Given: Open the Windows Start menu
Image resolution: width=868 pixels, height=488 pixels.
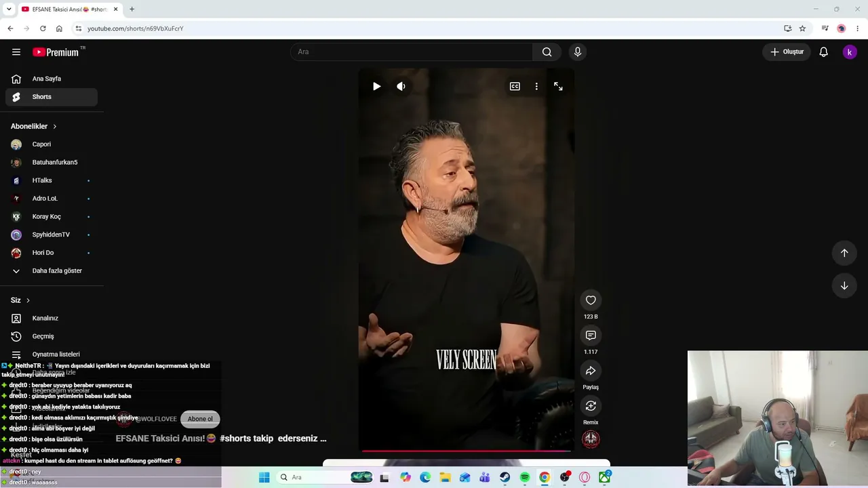Looking at the screenshot, I should (264, 477).
